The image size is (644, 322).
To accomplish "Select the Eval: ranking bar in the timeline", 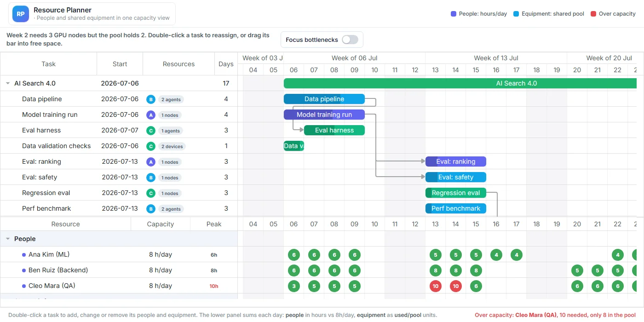I will click(x=455, y=161).
